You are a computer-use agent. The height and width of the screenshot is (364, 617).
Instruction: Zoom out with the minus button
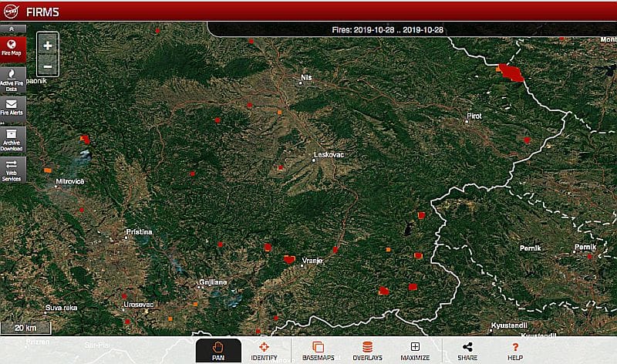click(48, 66)
